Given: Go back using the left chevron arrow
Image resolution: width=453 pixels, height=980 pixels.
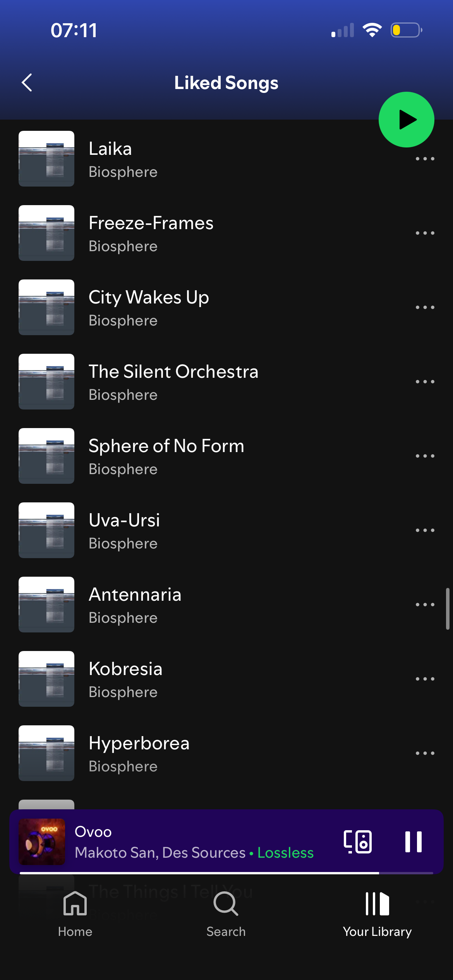Looking at the screenshot, I should [x=27, y=82].
